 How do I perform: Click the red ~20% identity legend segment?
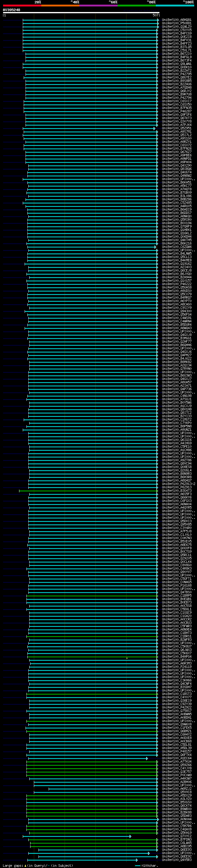22,6
